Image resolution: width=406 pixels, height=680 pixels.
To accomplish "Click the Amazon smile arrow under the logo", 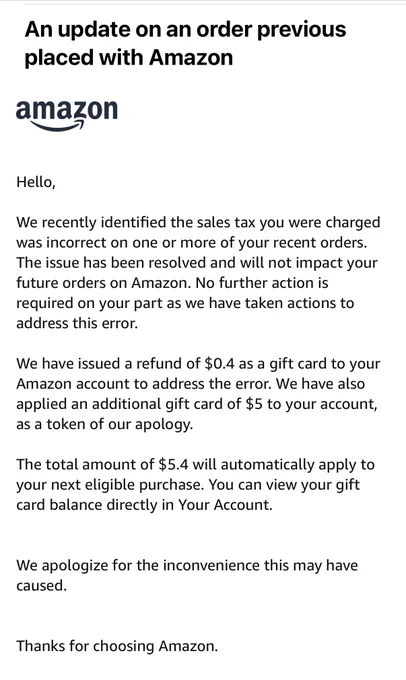I will click(57, 126).
